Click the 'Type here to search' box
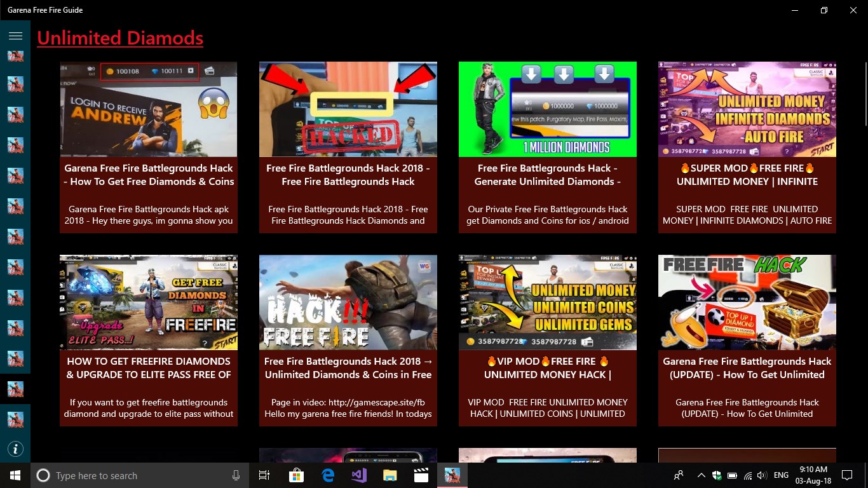 (140, 475)
